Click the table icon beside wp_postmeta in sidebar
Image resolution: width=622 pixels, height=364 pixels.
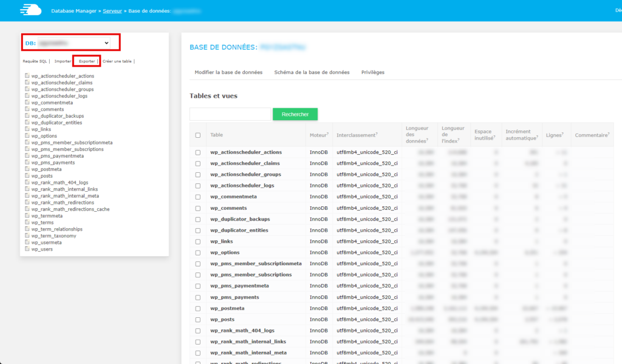pos(27,169)
